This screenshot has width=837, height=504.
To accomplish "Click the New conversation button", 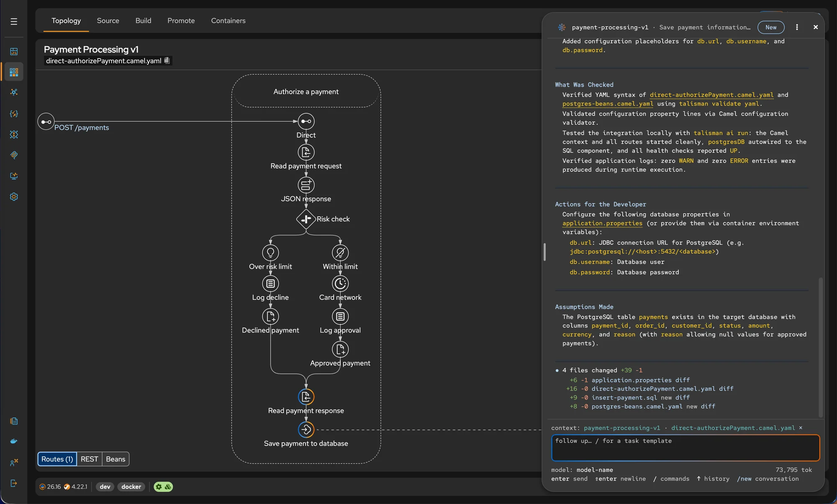I will pos(771,27).
